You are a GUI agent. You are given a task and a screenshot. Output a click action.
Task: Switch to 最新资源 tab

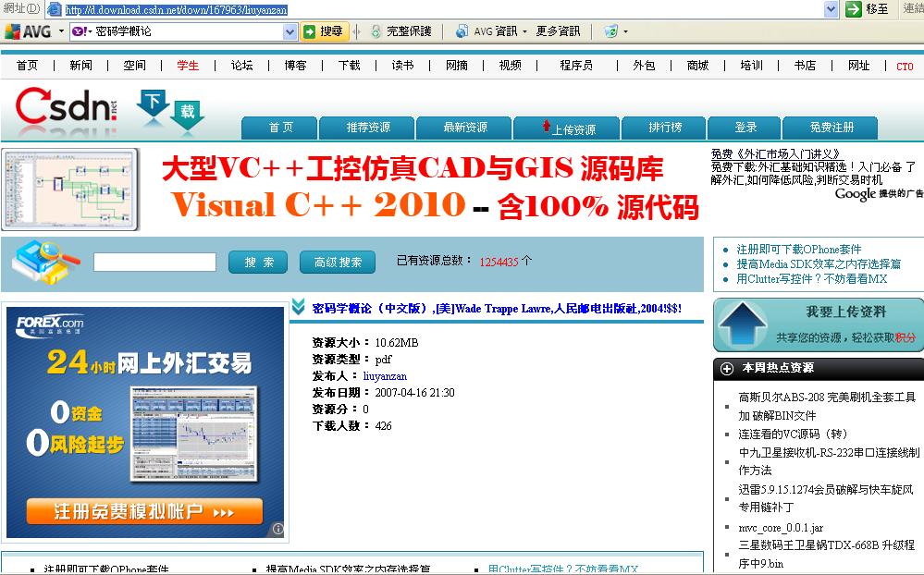point(465,128)
